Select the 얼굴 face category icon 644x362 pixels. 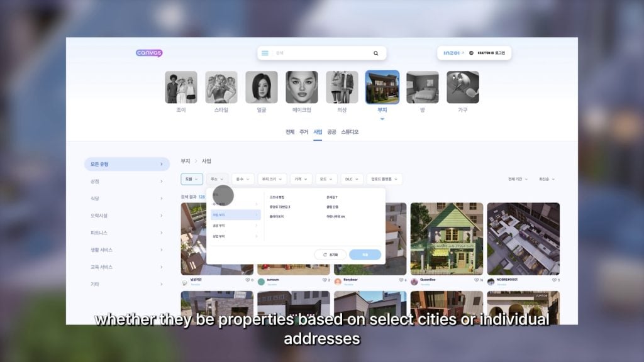[x=262, y=87]
